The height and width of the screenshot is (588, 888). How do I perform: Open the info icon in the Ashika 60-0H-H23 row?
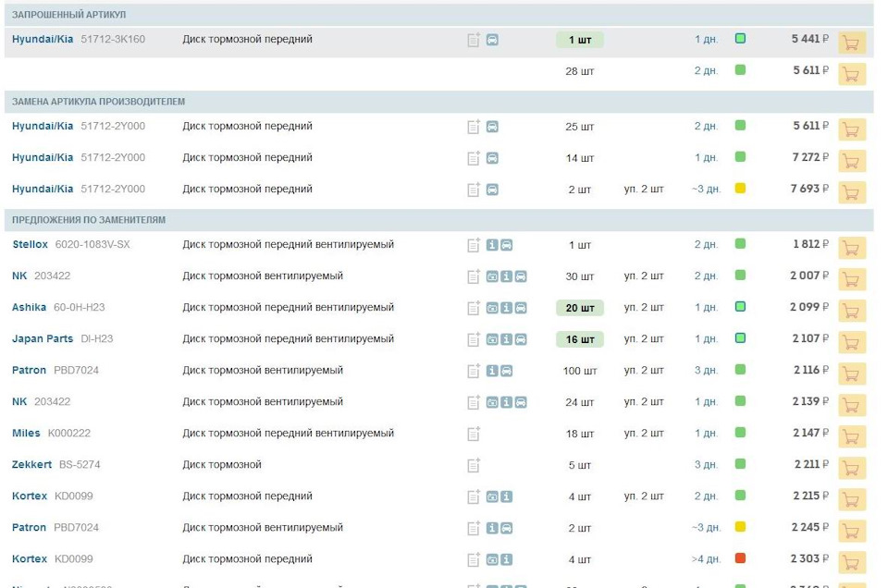click(506, 308)
